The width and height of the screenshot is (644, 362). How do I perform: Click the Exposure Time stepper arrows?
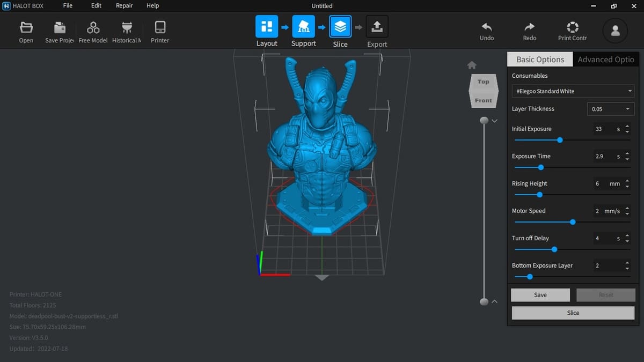627,156
